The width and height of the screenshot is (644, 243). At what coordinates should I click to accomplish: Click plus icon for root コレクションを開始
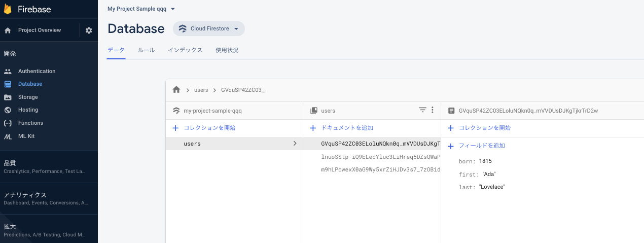coord(176,128)
